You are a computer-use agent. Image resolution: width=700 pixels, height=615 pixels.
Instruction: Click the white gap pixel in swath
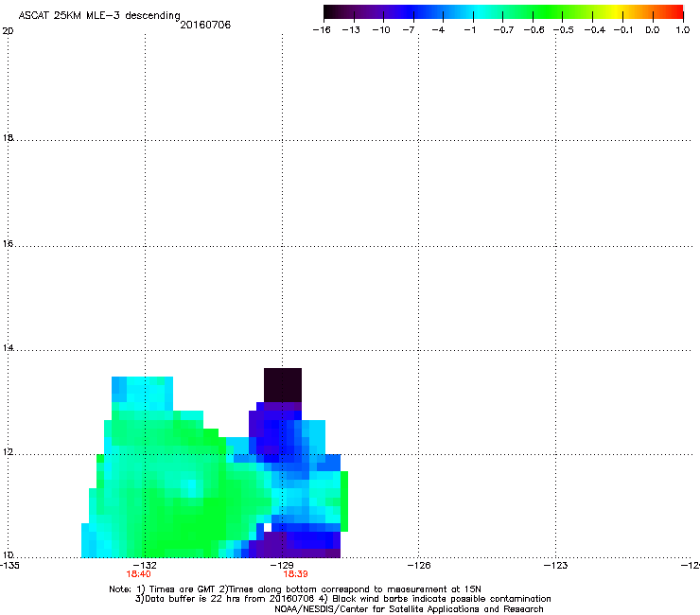[x=268, y=527]
